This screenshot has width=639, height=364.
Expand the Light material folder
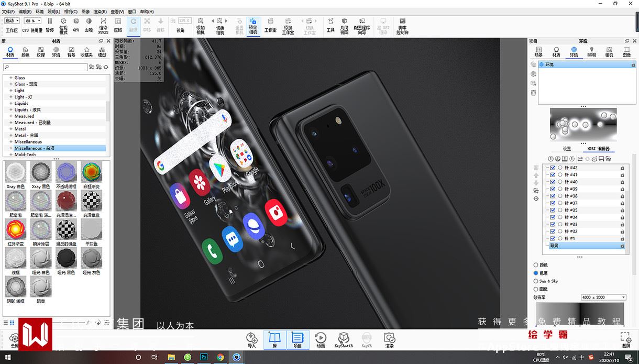[x=10, y=91]
